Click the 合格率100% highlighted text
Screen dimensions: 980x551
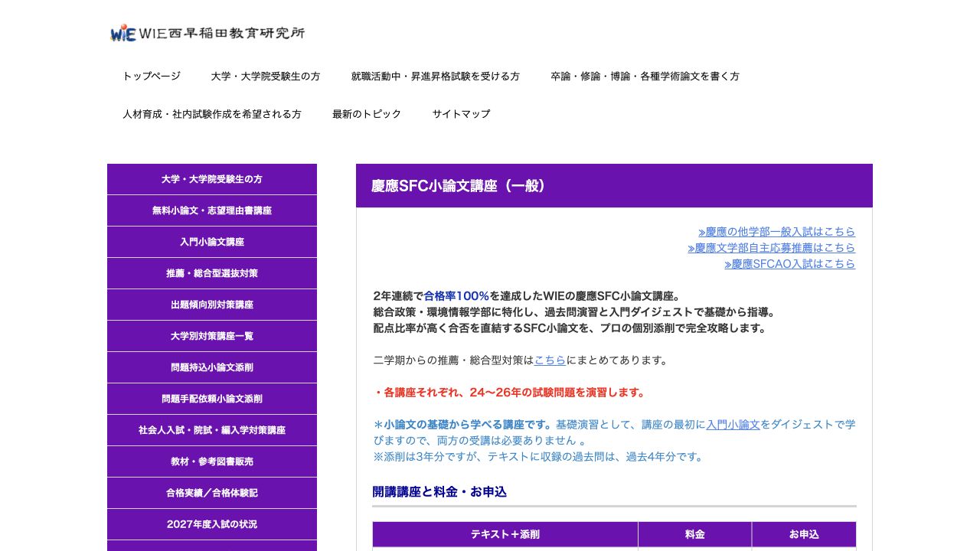point(456,296)
